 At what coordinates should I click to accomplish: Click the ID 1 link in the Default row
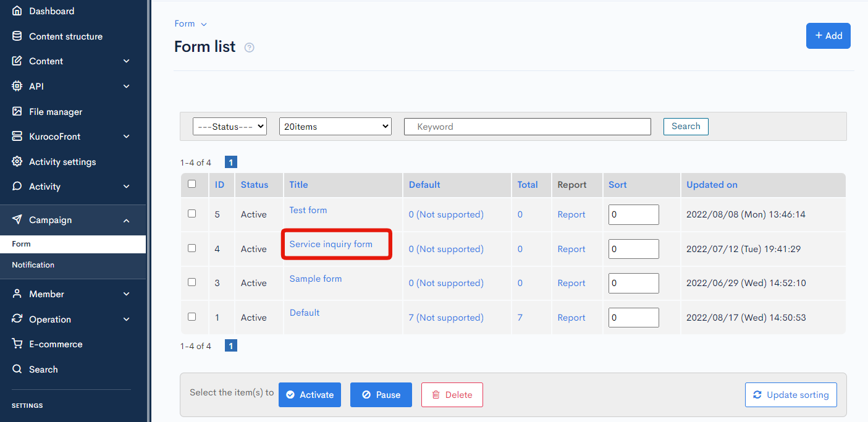(217, 318)
